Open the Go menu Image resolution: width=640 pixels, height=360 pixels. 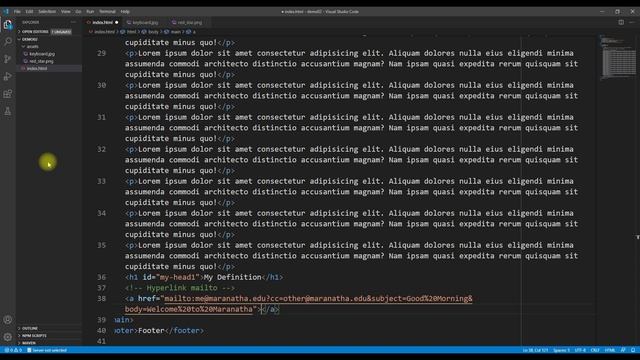(78, 11)
